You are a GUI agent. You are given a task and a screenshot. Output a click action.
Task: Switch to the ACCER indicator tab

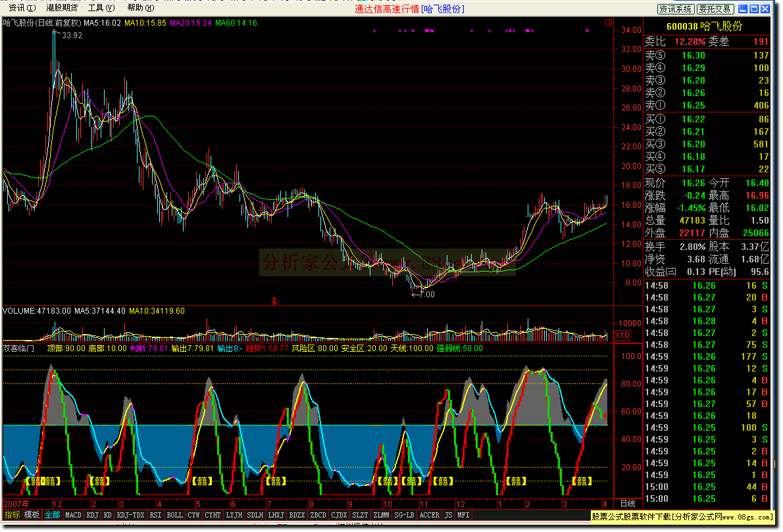point(430,515)
